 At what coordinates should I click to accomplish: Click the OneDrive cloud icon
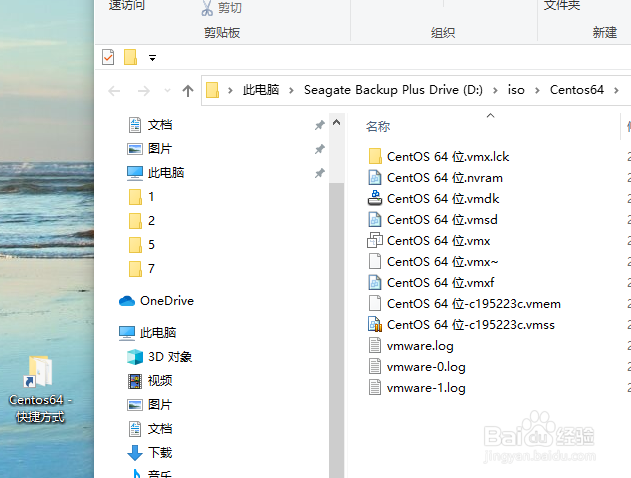[x=127, y=301]
